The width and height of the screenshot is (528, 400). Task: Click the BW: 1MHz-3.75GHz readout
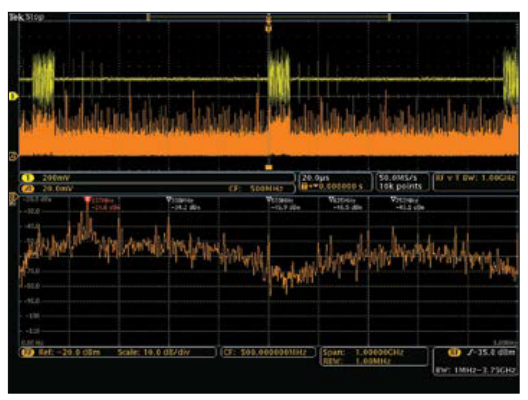coord(475,370)
